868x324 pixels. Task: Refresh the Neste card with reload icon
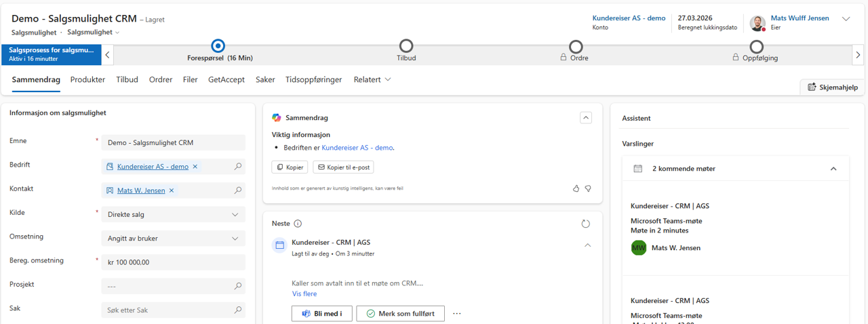click(586, 224)
